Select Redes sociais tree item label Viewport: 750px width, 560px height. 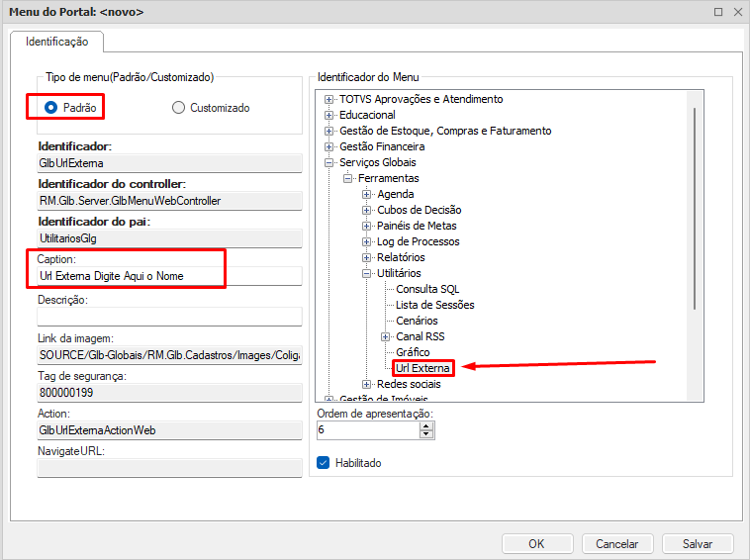[409, 384]
